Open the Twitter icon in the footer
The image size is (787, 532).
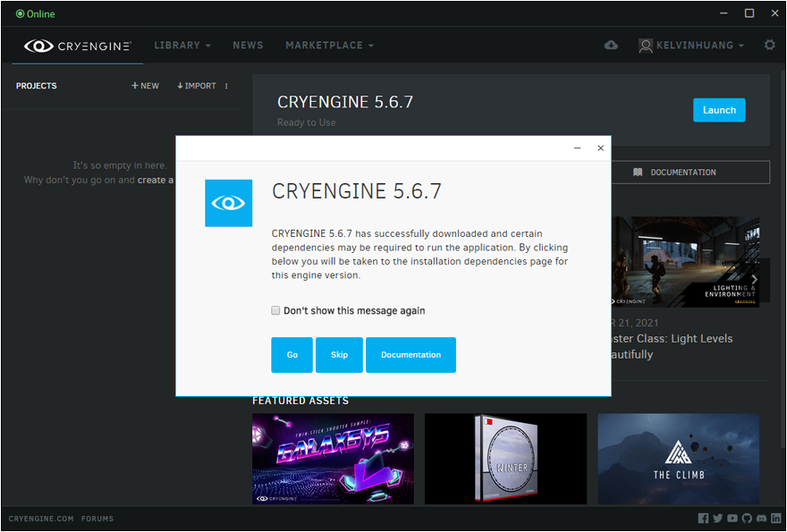(718, 519)
